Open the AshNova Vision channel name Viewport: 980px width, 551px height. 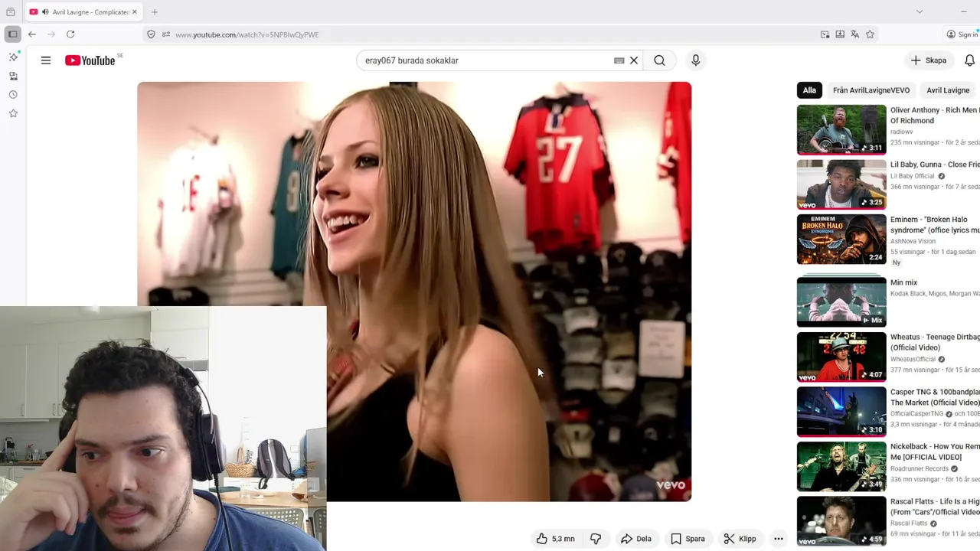[913, 241]
